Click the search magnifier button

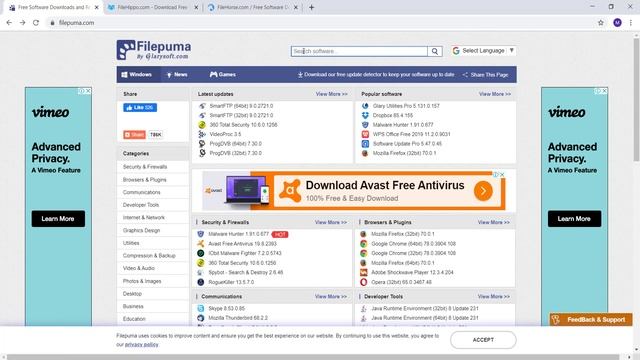pyautogui.click(x=435, y=51)
